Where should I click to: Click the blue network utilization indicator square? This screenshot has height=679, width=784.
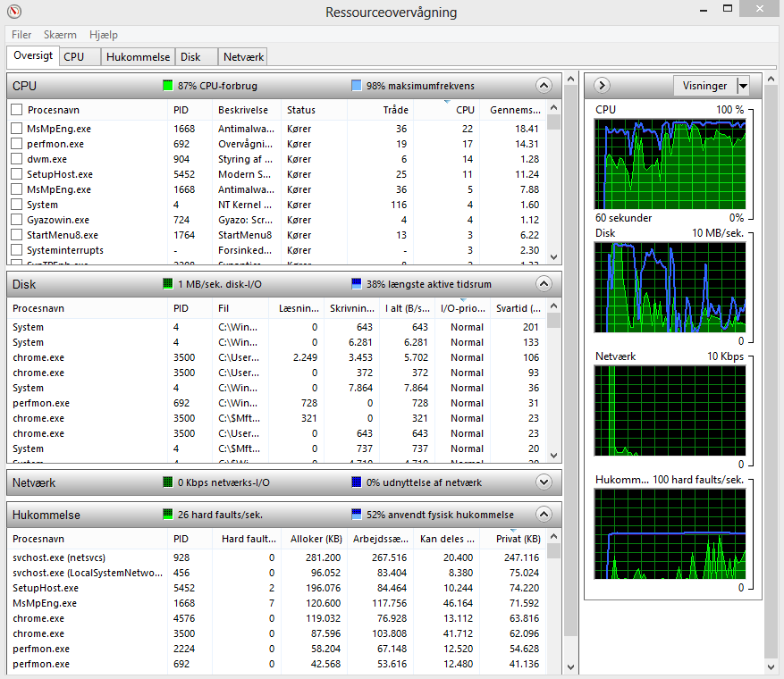pyautogui.click(x=357, y=482)
